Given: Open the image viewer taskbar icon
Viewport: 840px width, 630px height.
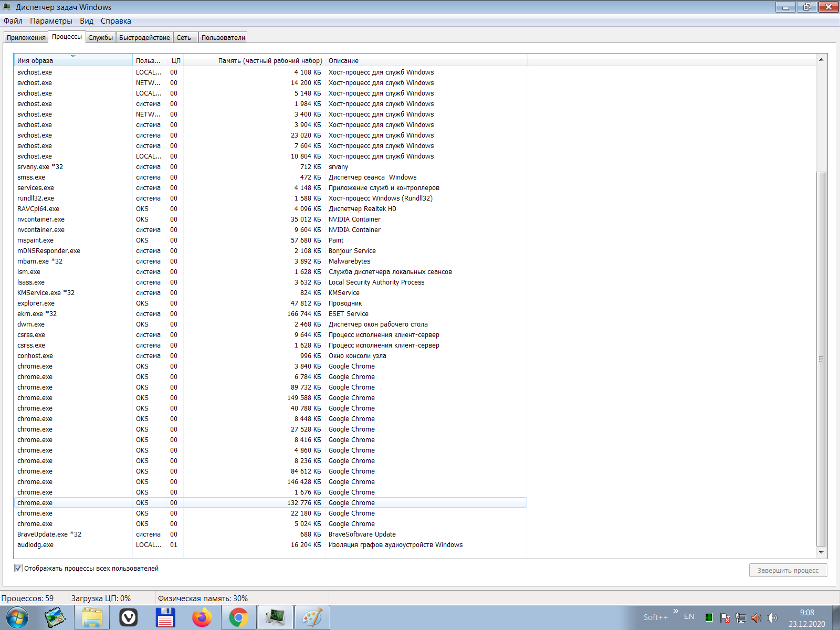Looking at the screenshot, I should coord(55,617).
